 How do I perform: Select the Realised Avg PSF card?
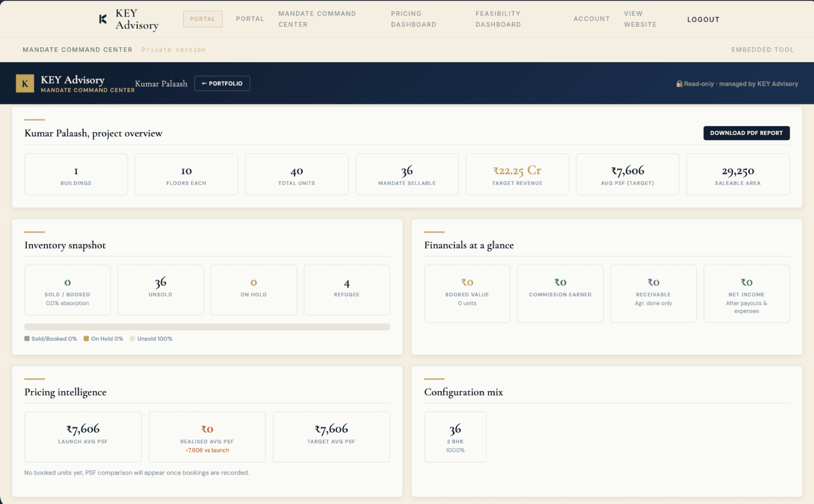point(207,437)
